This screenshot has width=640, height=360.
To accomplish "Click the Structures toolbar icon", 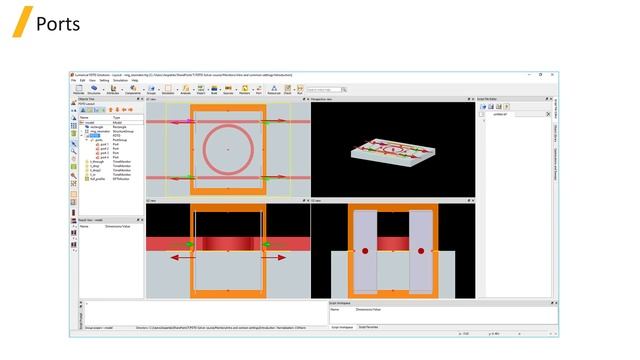I will click(x=94, y=89).
